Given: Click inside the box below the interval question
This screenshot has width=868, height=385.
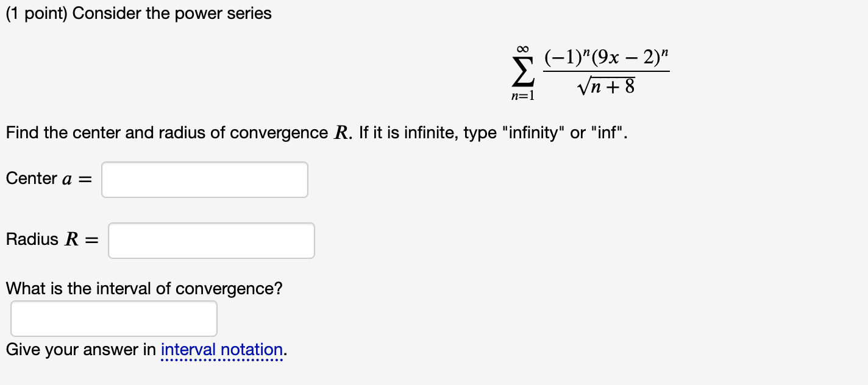Looking at the screenshot, I should click(113, 318).
